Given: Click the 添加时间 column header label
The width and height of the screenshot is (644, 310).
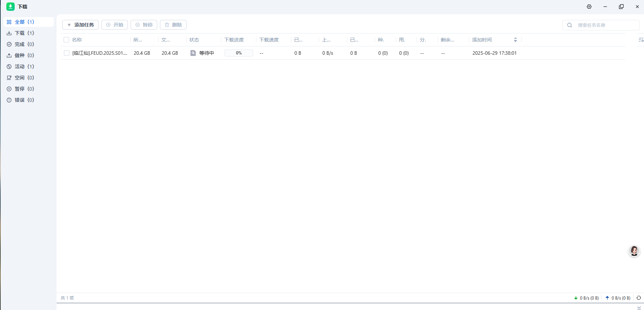Looking at the screenshot, I should pyautogui.click(x=482, y=40).
